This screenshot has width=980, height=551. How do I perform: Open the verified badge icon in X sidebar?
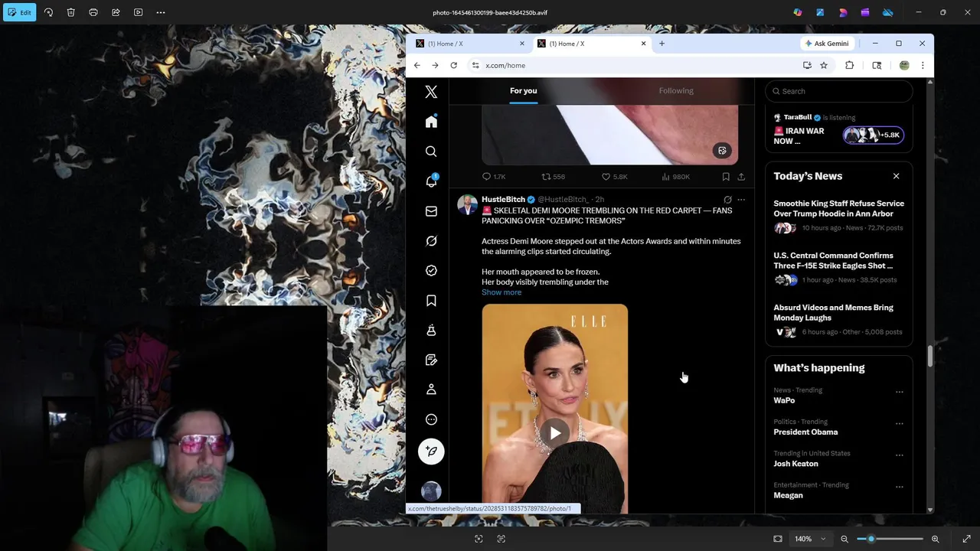click(431, 271)
